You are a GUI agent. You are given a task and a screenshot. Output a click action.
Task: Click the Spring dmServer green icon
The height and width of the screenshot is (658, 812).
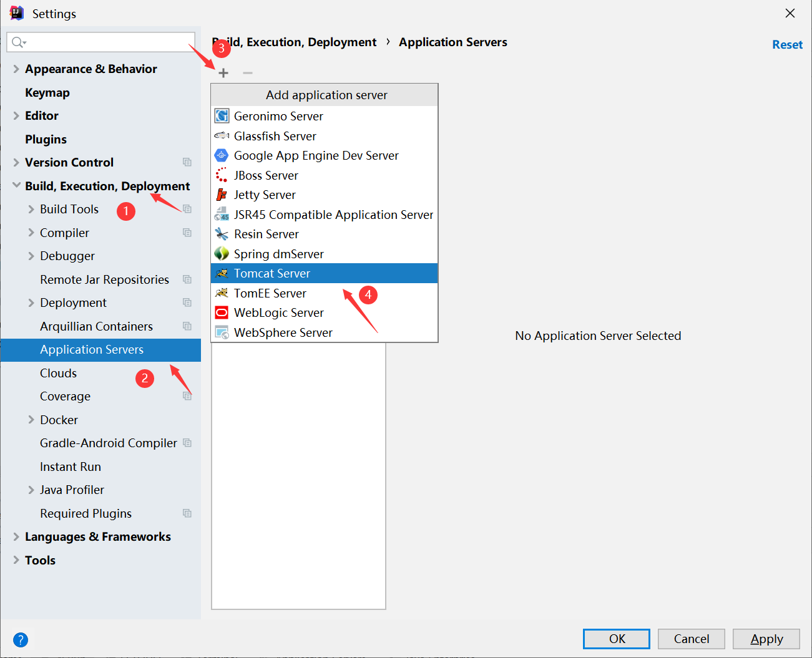pyautogui.click(x=222, y=254)
